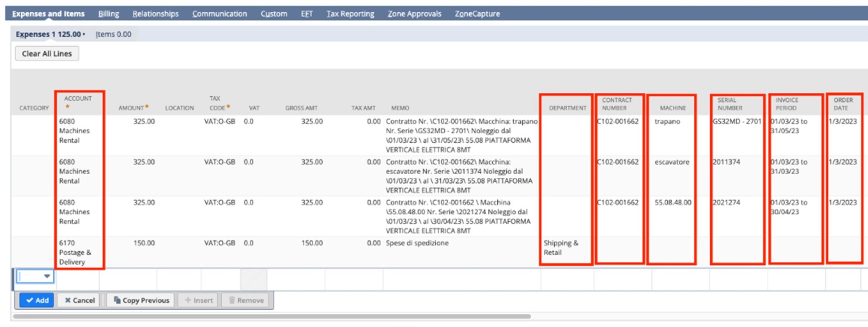The image size is (868, 327).
Task: Click the Category column header
Action: point(34,108)
